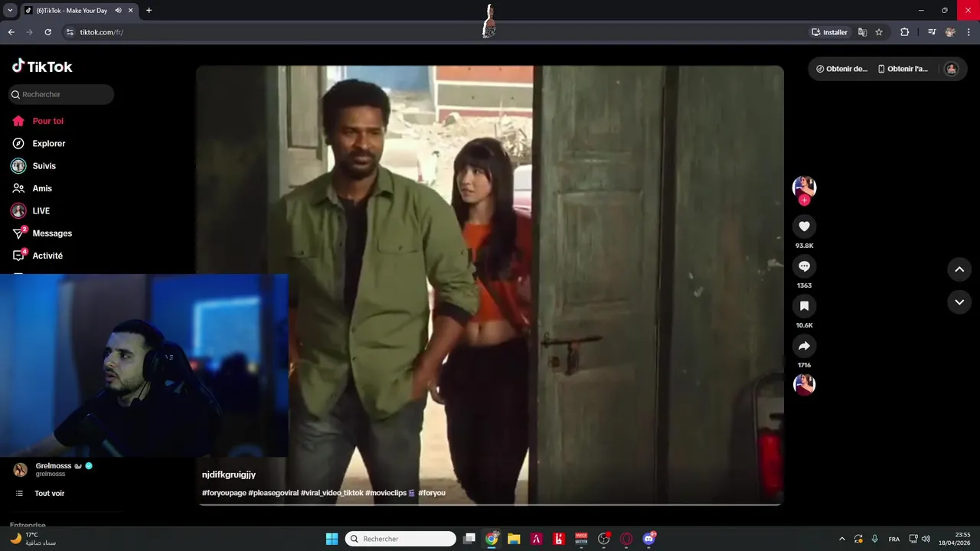The width and height of the screenshot is (980, 551).
Task: Open a new Chrome tab
Action: (x=149, y=11)
